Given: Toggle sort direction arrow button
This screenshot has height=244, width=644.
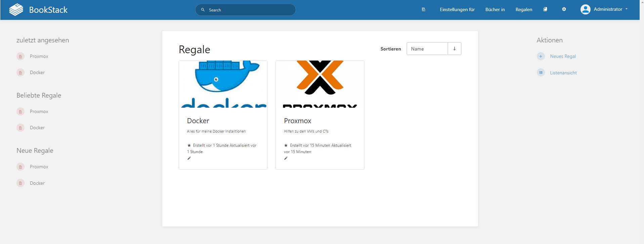Looking at the screenshot, I should pos(455,49).
